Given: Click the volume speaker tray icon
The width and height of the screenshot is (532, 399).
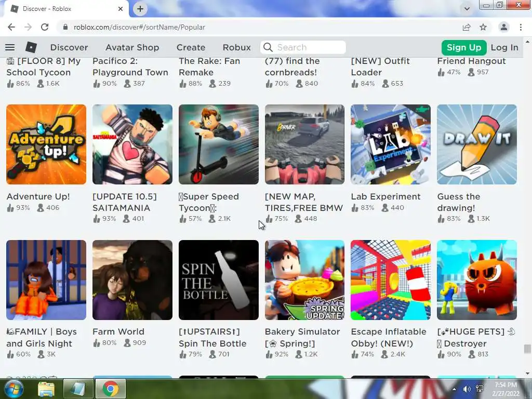Looking at the screenshot, I should coord(467,389).
